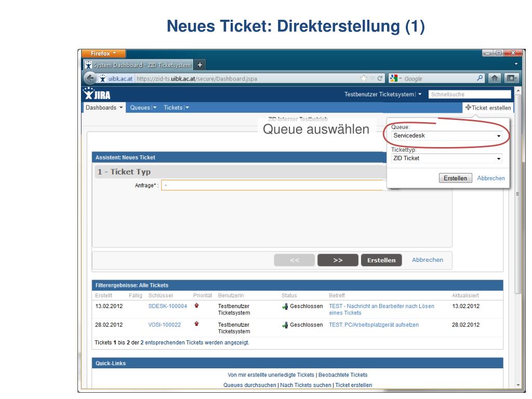
Task: Click into the Schnellsuche search field
Action: pyautogui.click(x=470, y=95)
